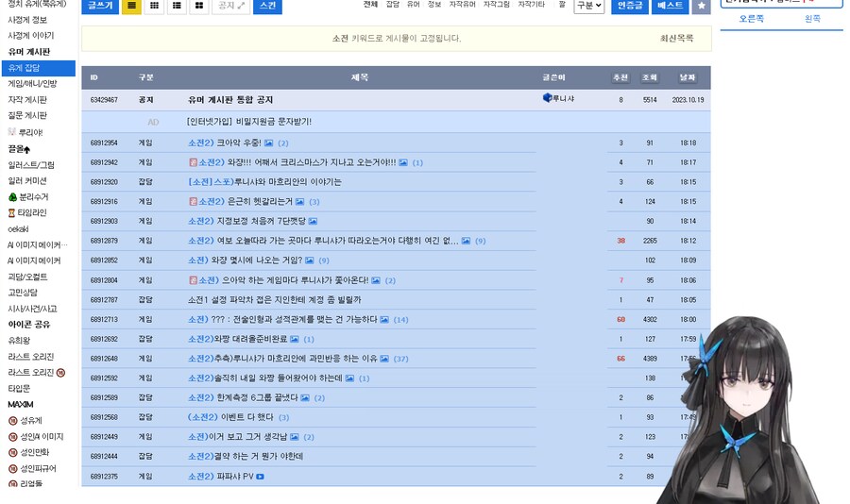Image resolution: width=850 pixels, height=504 pixels.
Task: Open 괴담/오컬트 in sidebar
Action: coord(27,277)
